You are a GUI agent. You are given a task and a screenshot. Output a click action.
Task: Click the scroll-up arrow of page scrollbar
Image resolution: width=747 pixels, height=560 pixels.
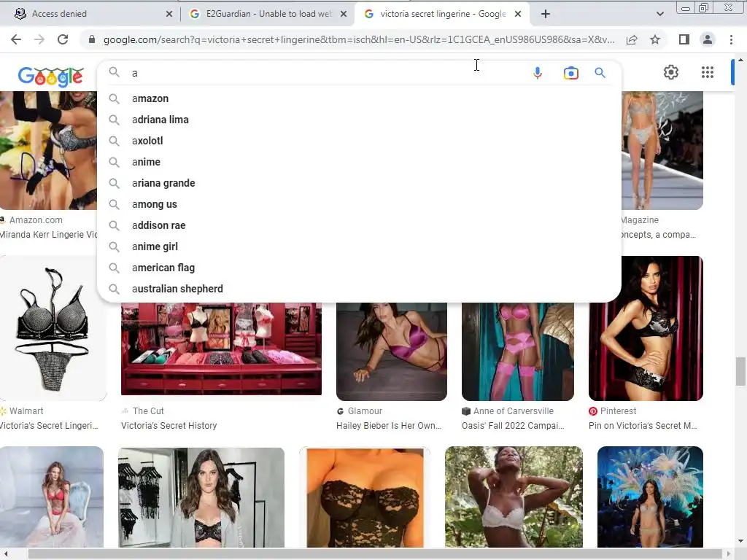click(x=740, y=60)
